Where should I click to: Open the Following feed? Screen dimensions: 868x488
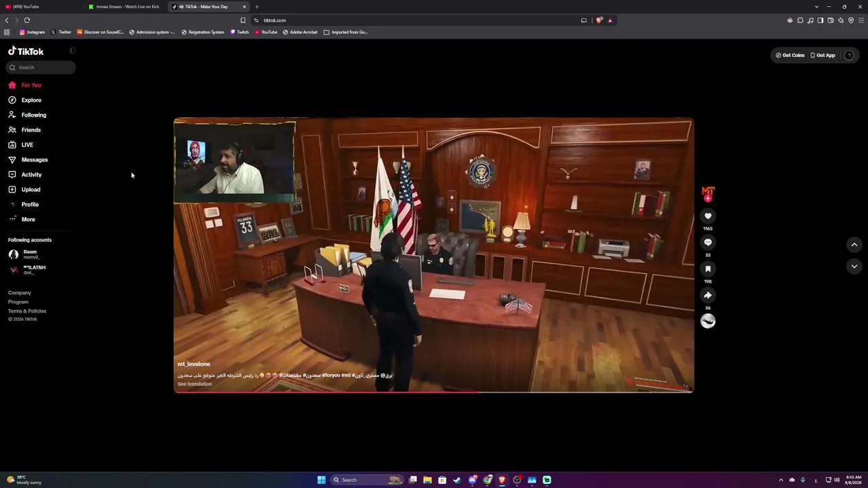[x=28, y=115]
